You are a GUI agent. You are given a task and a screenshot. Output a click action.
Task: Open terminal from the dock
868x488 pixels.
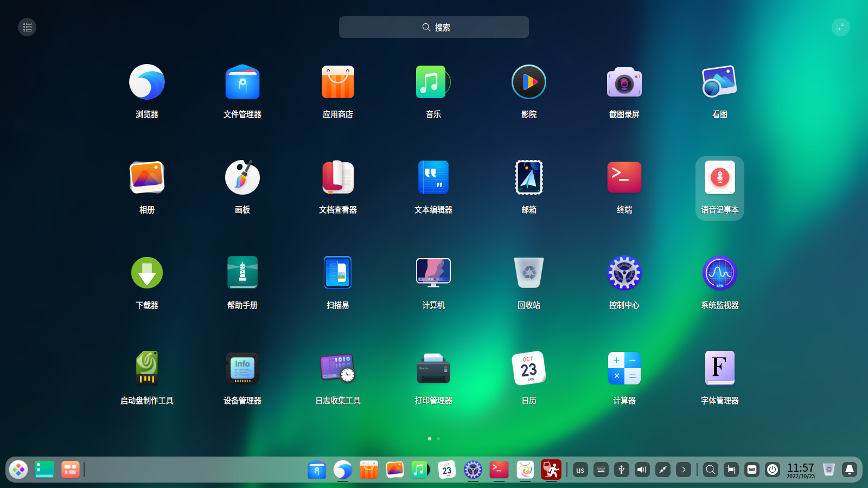click(x=499, y=470)
